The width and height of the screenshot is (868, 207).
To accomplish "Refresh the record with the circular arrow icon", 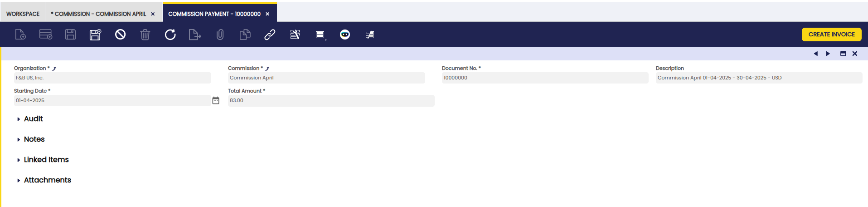I will 170,34.
